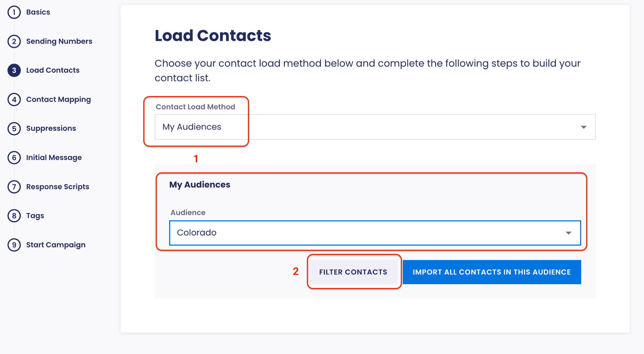Click the filled step 3 circle
The image size is (644, 354).
[x=14, y=70]
